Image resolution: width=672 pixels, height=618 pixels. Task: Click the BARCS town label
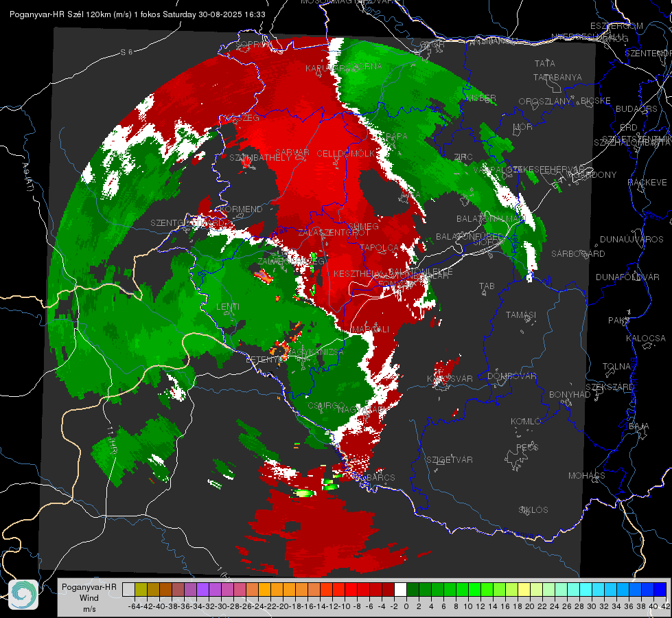380,478
